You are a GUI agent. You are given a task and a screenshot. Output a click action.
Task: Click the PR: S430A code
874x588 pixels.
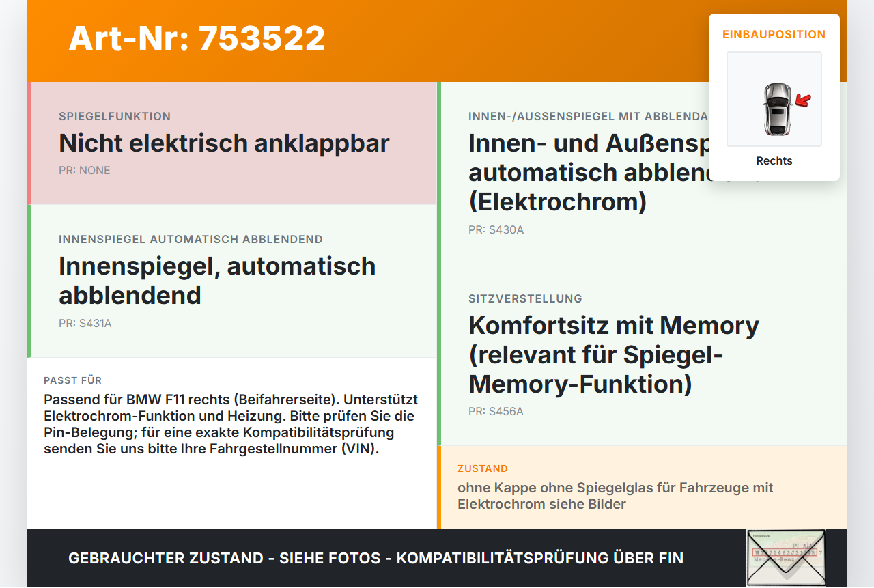click(x=496, y=230)
